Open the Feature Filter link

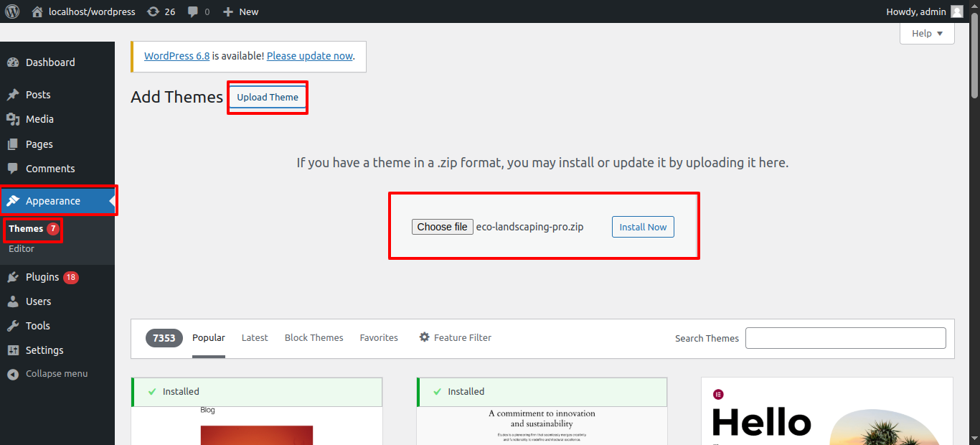pos(456,338)
